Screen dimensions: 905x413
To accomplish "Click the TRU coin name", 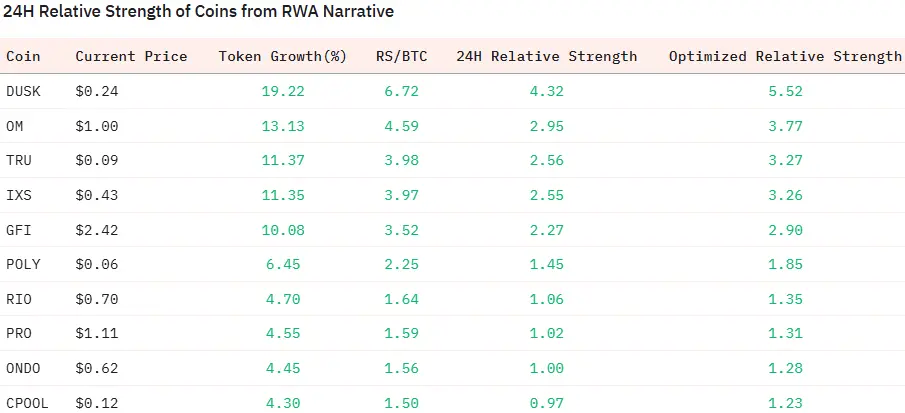I will 19,160.
